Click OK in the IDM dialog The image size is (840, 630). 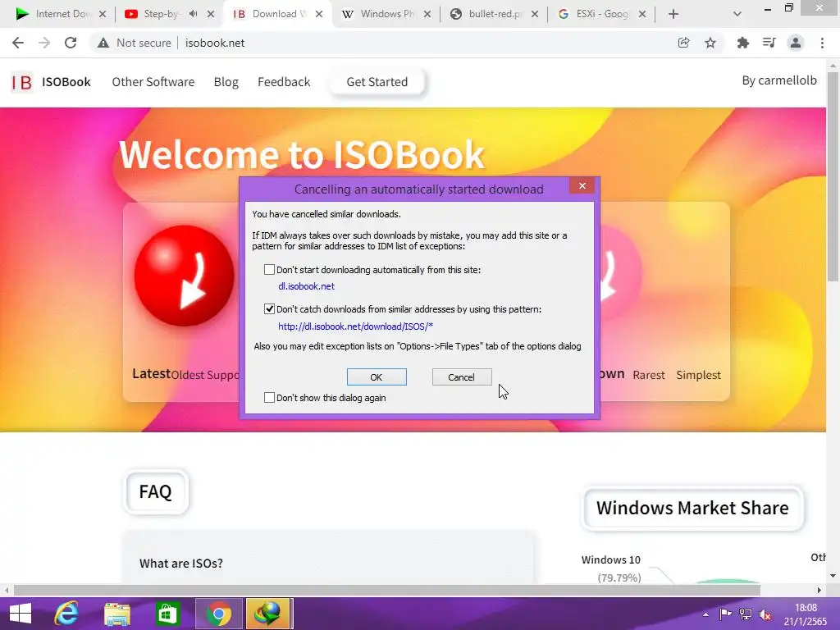click(x=377, y=377)
